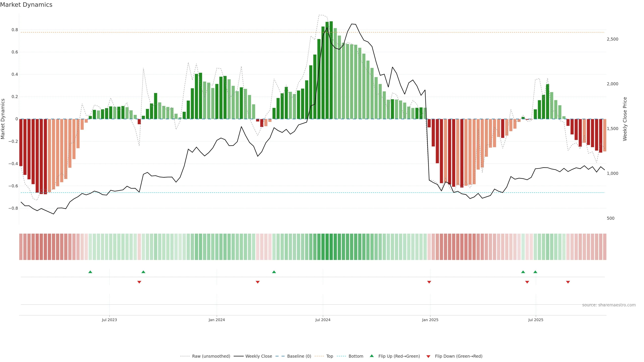Click the sharemaestro.com source text

tap(609, 305)
